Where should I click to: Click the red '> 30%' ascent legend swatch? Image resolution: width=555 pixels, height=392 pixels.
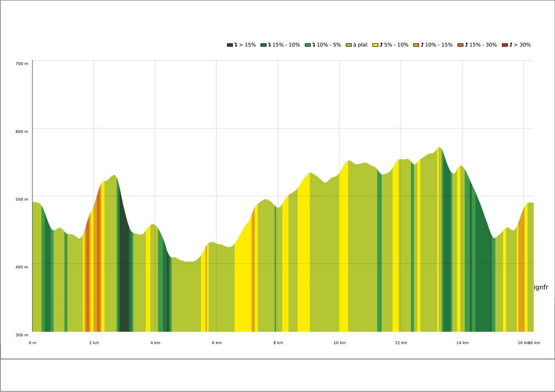[505, 45]
